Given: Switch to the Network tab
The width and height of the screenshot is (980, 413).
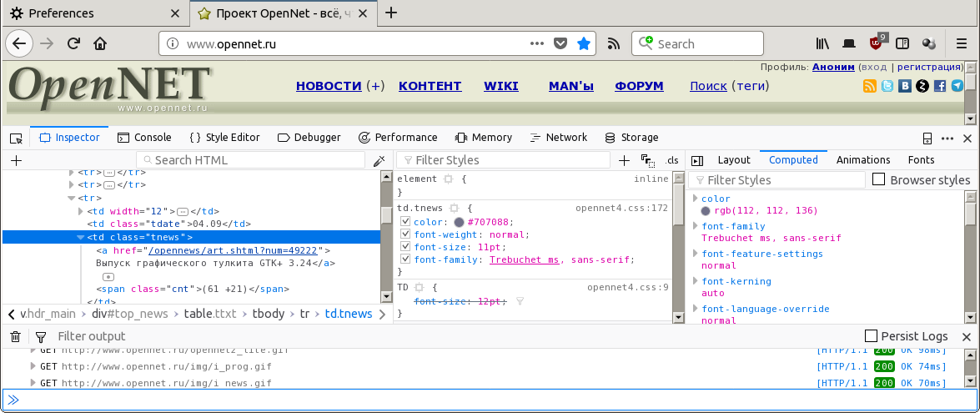Looking at the screenshot, I should (557, 138).
